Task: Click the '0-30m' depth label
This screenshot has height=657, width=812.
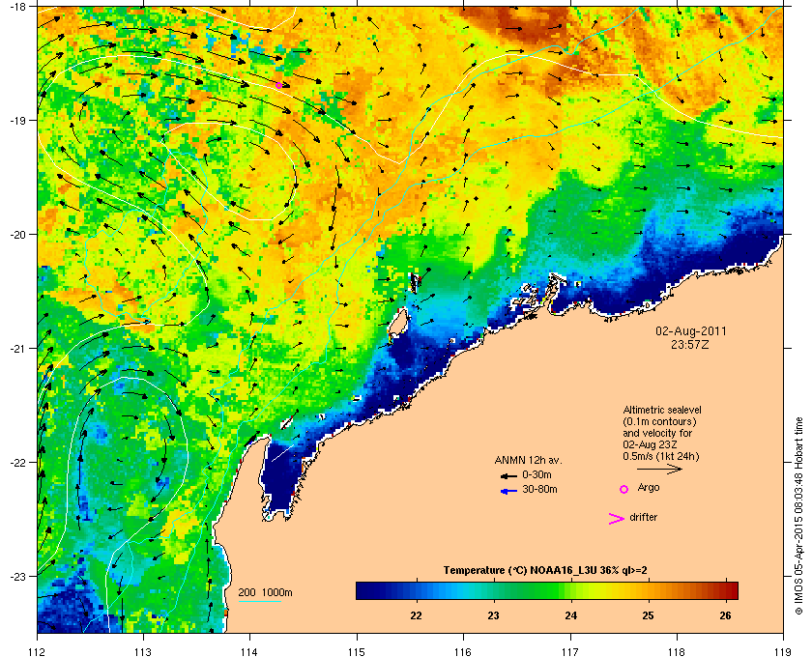Action: point(536,474)
